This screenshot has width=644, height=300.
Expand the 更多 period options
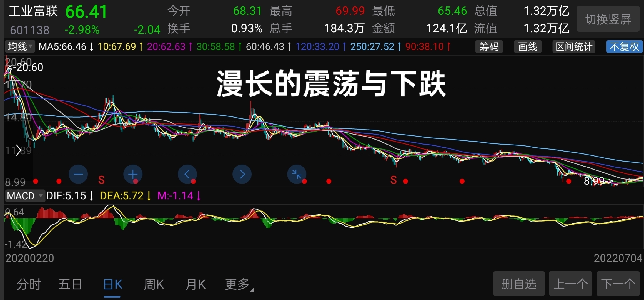pos(239,284)
